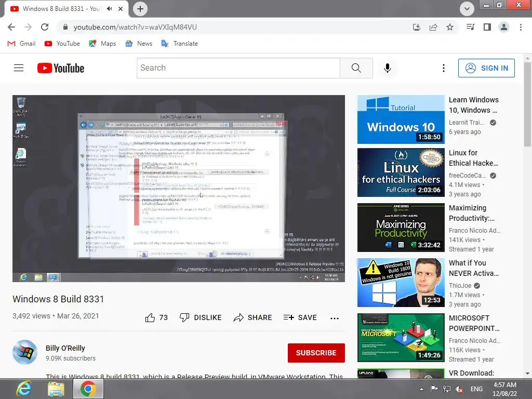Open the News bookmark
Image resolution: width=532 pixels, height=399 pixels.
139,44
